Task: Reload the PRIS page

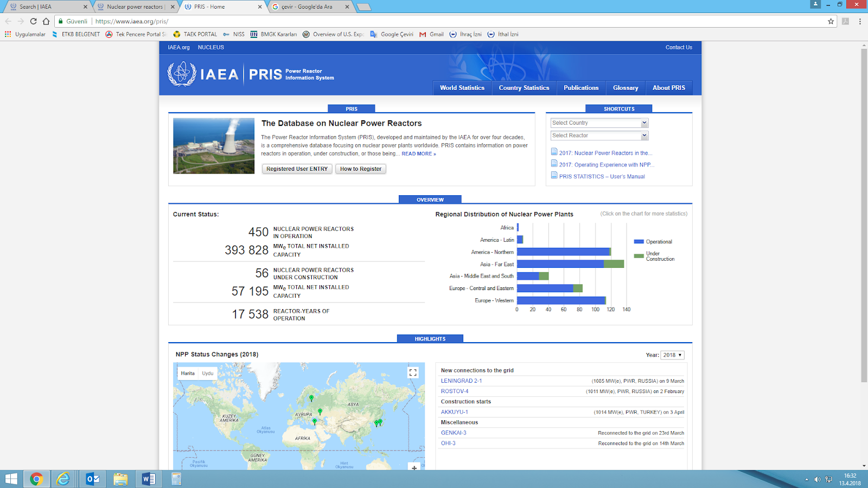Action: pyautogui.click(x=33, y=21)
